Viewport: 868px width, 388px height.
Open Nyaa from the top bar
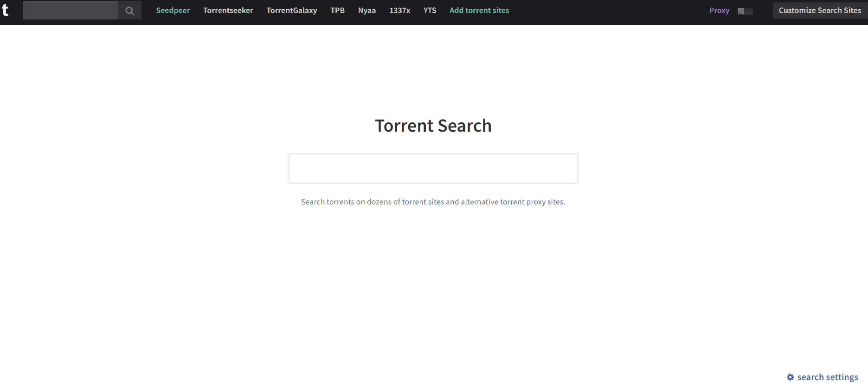coord(366,10)
